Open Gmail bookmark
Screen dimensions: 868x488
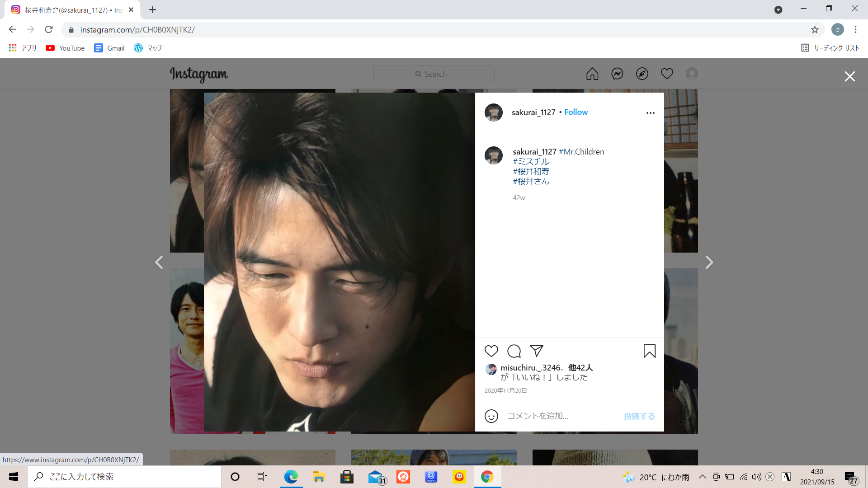109,48
